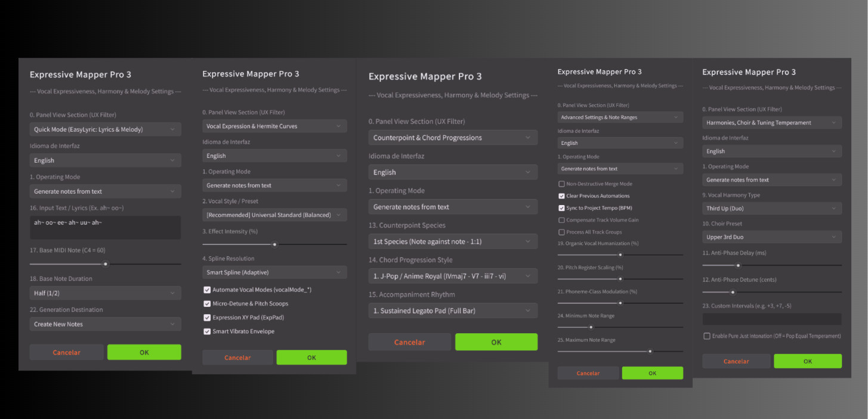Open the Counterpoint & Chord Progressions view dropdown
This screenshot has height=419, width=868.
coord(453,138)
